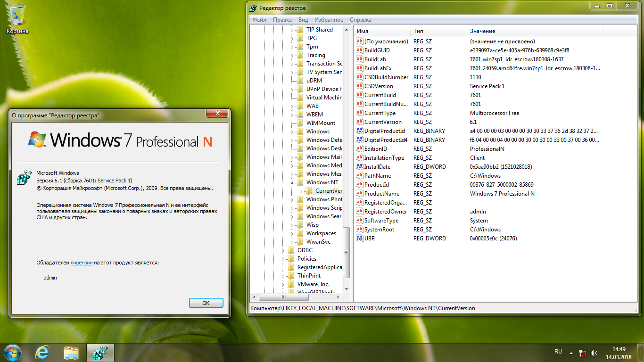Select the InstallDate DWORD value icon
Screen dimensions: 644x362
point(360,167)
